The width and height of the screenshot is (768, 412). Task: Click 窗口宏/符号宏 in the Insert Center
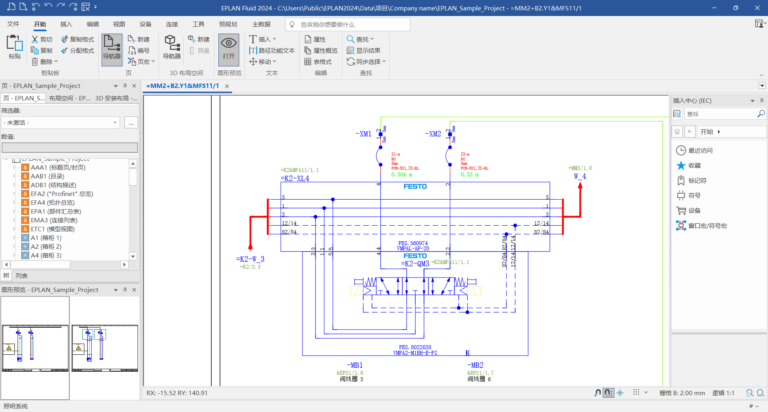[701, 226]
